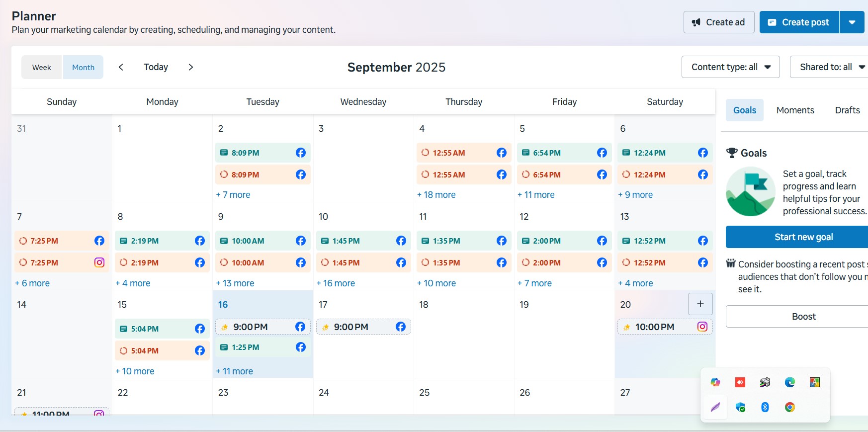Expand the Create post dropdown arrow
The image size is (868, 432).
(852, 22)
